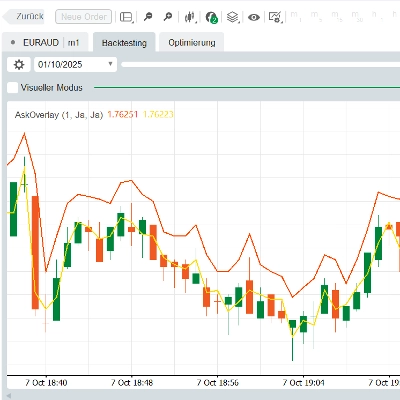Click the yellow value 1.76223
Screen dimensions: 400x400
158,114
